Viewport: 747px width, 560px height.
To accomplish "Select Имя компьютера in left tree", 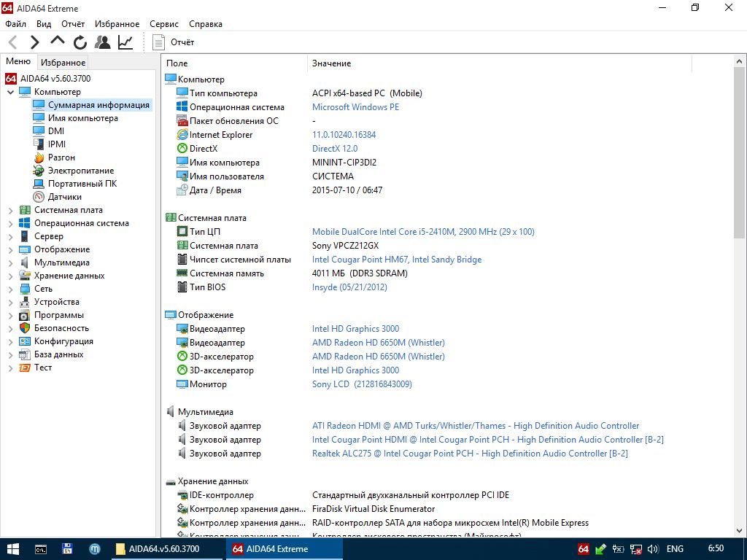I will 83,118.
